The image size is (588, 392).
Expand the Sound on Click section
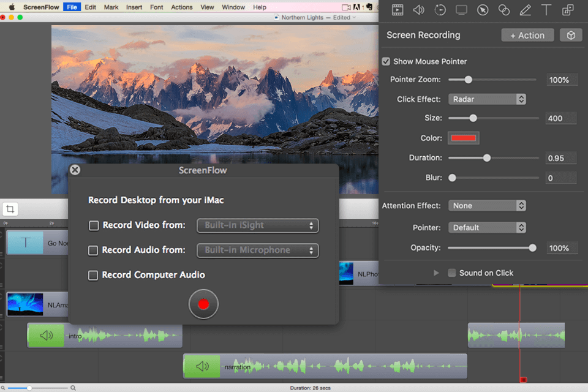436,273
